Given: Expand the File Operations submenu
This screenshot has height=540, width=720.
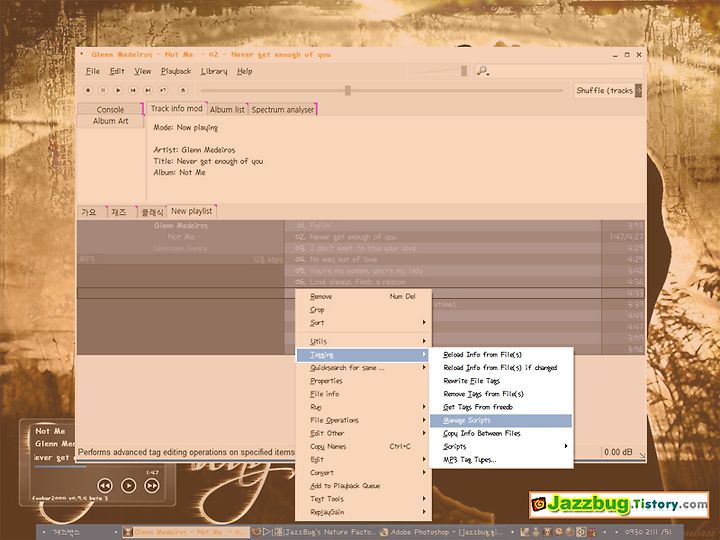Looking at the screenshot, I should pos(363,420).
